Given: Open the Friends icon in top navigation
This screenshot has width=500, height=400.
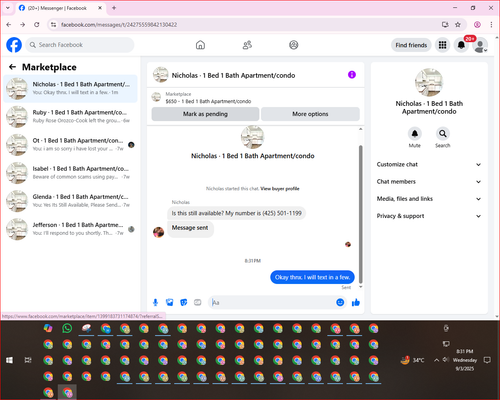Looking at the screenshot, I should point(247,45).
